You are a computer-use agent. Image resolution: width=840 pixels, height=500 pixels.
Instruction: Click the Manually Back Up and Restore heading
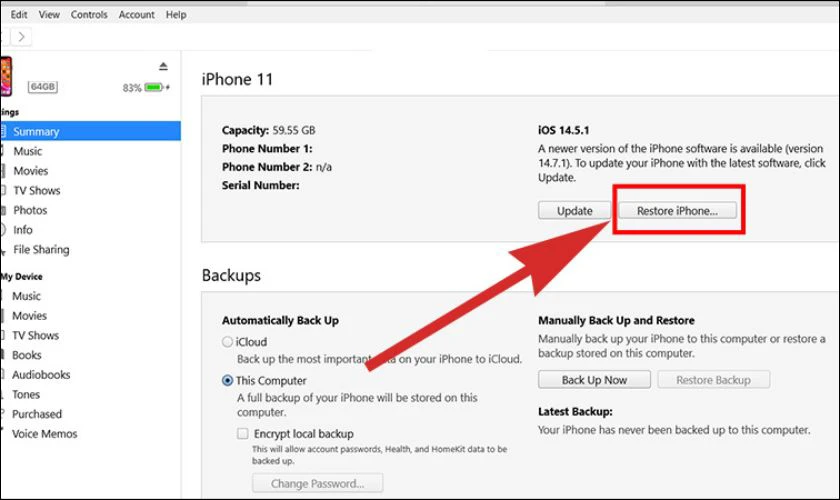click(616, 320)
